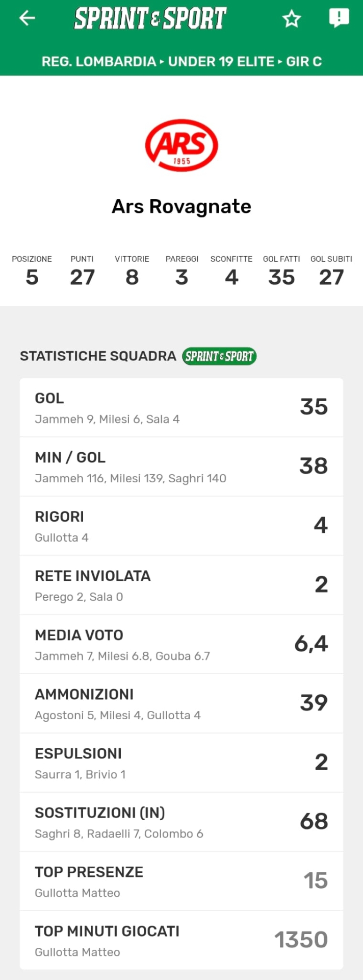Tap the Sprint & Sport header logo
Viewport: 363px width, 980px height.
click(x=150, y=18)
